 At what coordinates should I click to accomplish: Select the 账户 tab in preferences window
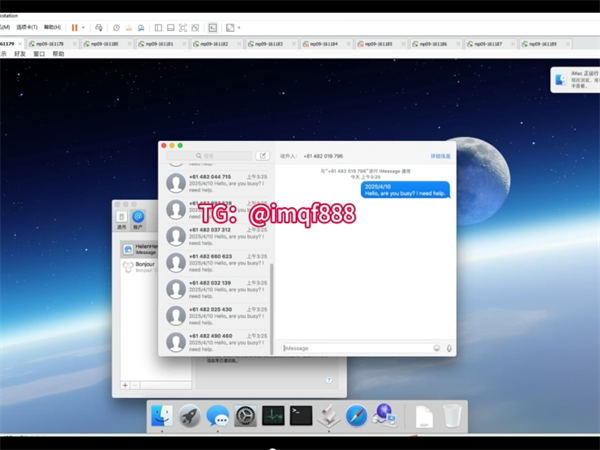click(138, 219)
